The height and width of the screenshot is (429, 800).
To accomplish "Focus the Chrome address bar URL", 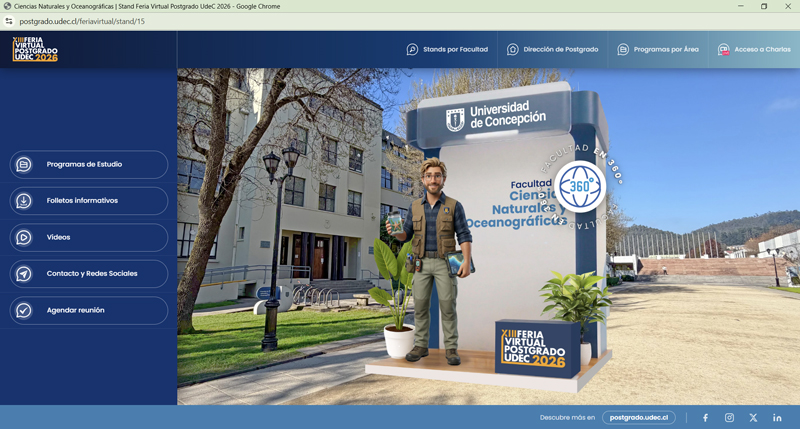I will [82, 21].
